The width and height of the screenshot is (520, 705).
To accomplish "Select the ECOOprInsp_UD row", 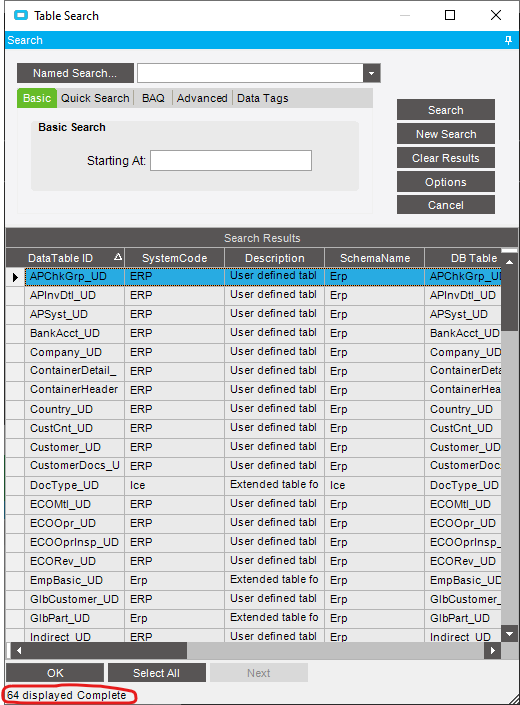I will click(x=254, y=542).
